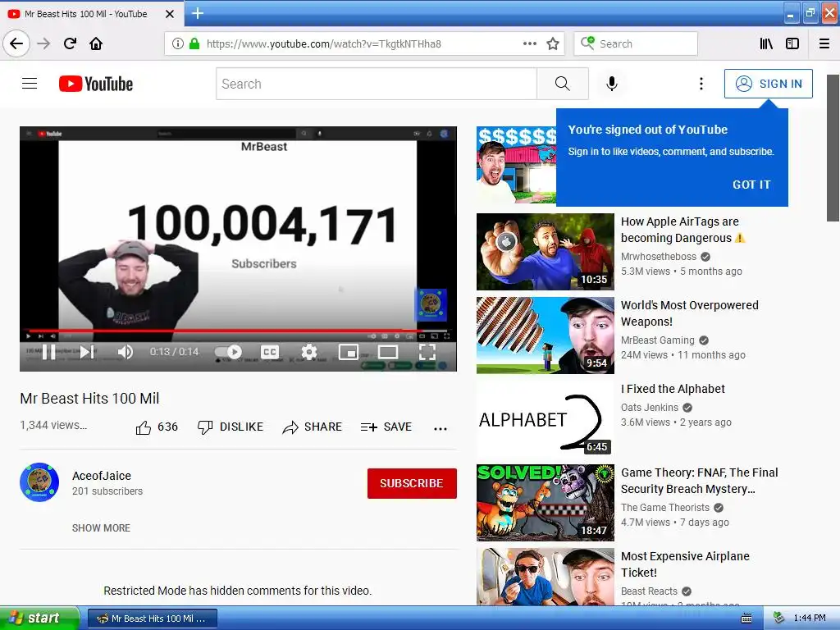The image size is (840, 630).
Task: Open The Game Theorists channel link
Action: [664, 507]
